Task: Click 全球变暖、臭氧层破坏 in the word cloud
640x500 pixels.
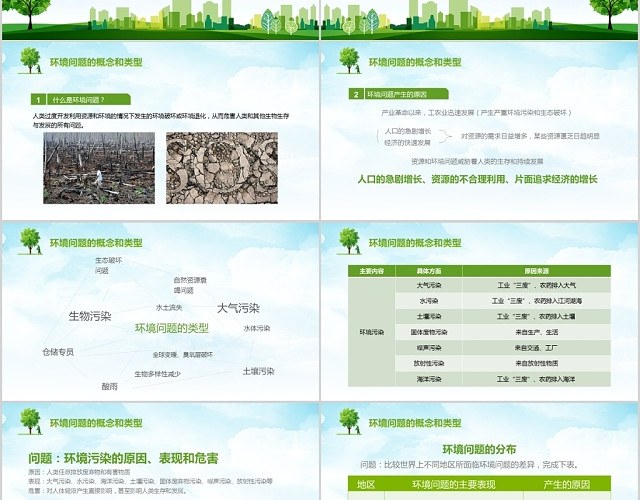Action: [183, 355]
